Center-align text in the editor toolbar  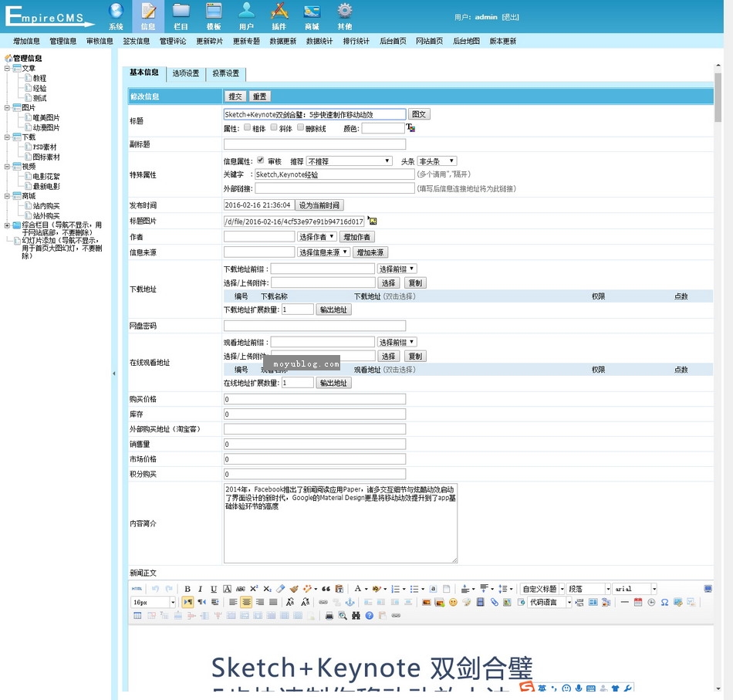click(x=246, y=602)
